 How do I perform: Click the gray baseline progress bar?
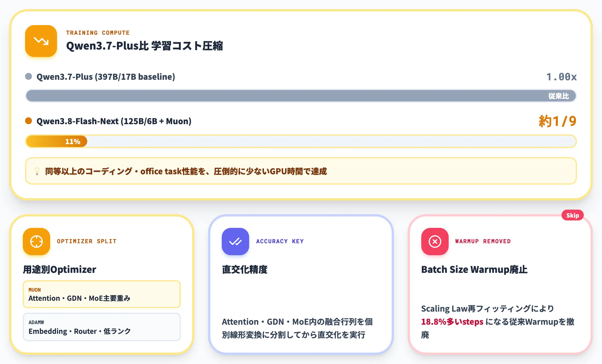(x=301, y=96)
